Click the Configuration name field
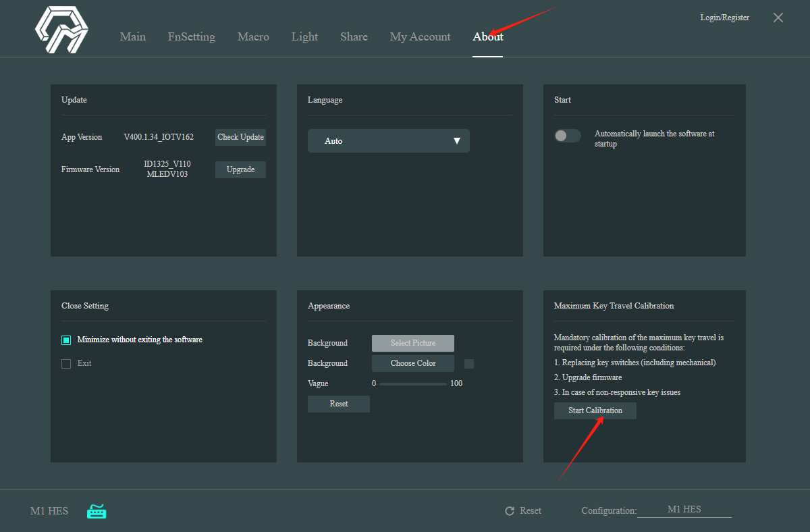This screenshot has height=532, width=810. pyautogui.click(x=684, y=510)
